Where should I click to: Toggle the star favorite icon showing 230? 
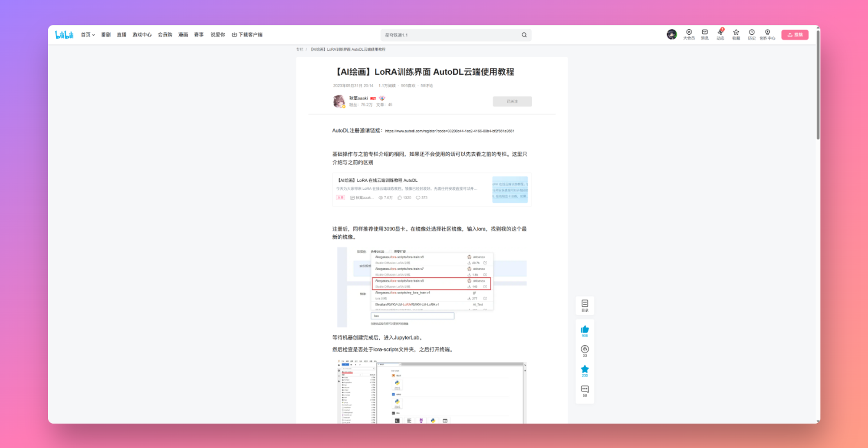[585, 369]
